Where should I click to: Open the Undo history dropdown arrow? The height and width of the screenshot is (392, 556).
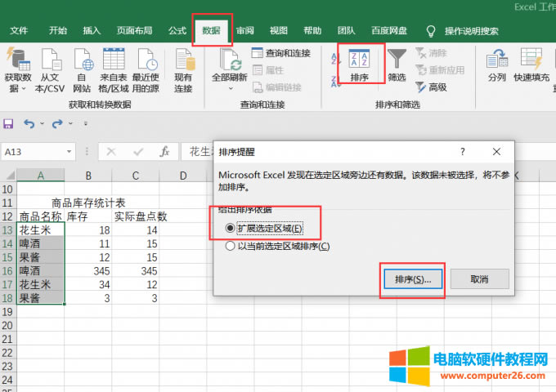[x=41, y=124]
